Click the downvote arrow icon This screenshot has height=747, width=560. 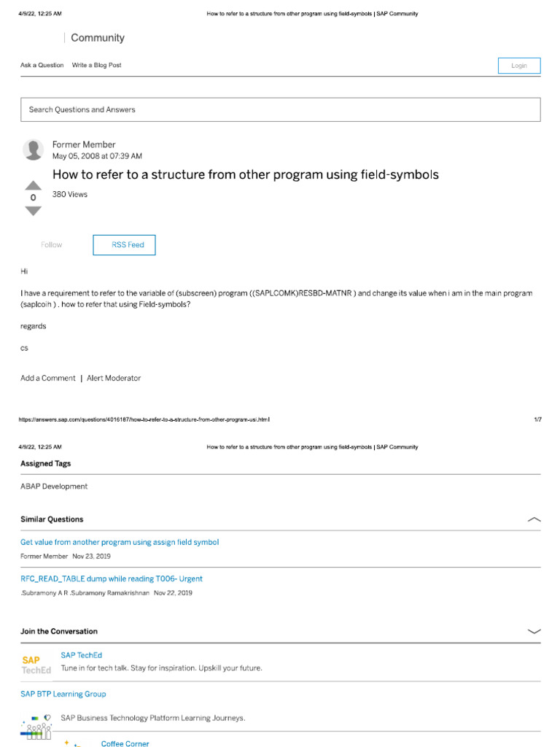(34, 212)
